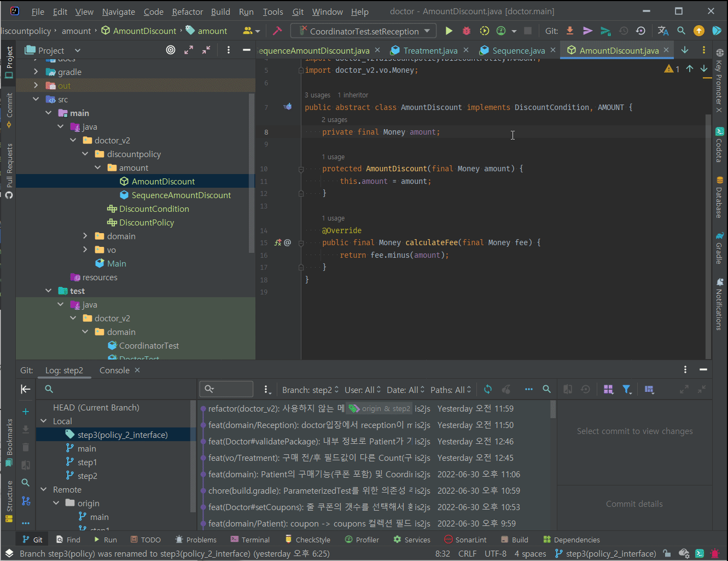Click the Git log refresh icon
728x561 pixels.
pyautogui.click(x=488, y=389)
